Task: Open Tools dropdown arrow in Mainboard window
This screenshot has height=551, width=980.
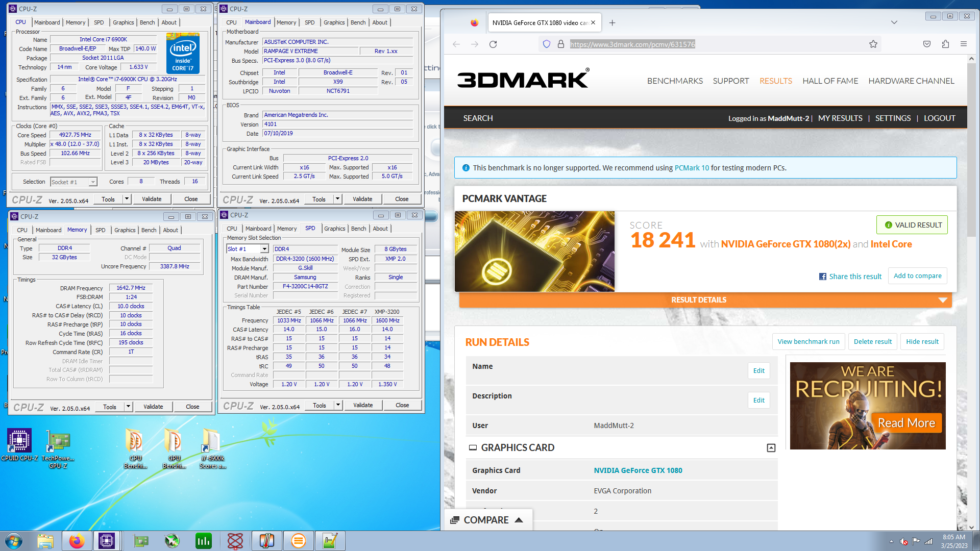Action: 338,199
